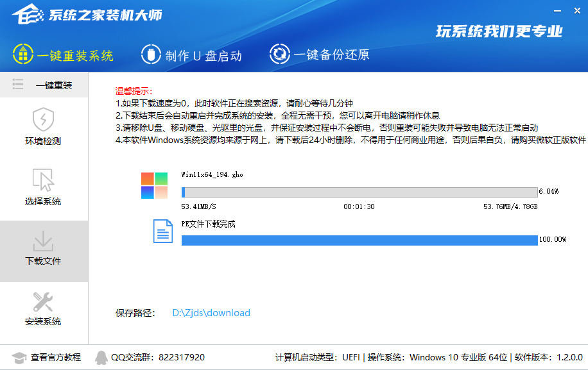Click the PE file document icon
The height and width of the screenshot is (370, 588).
coord(162,231)
